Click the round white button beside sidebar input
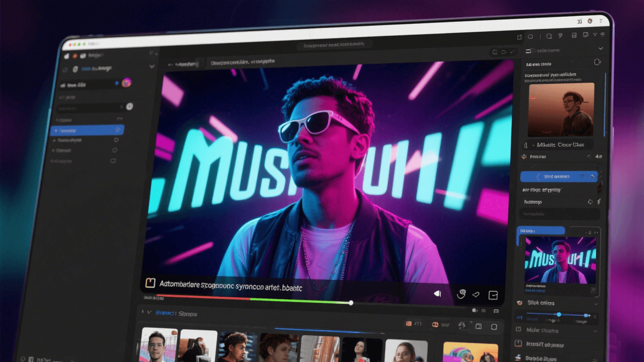This screenshot has height=362, width=644. click(130, 106)
